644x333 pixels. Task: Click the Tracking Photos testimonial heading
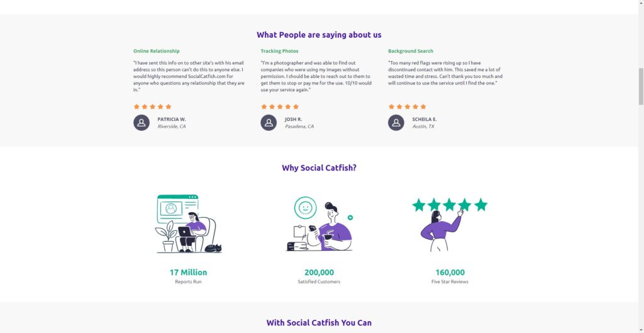pos(280,51)
